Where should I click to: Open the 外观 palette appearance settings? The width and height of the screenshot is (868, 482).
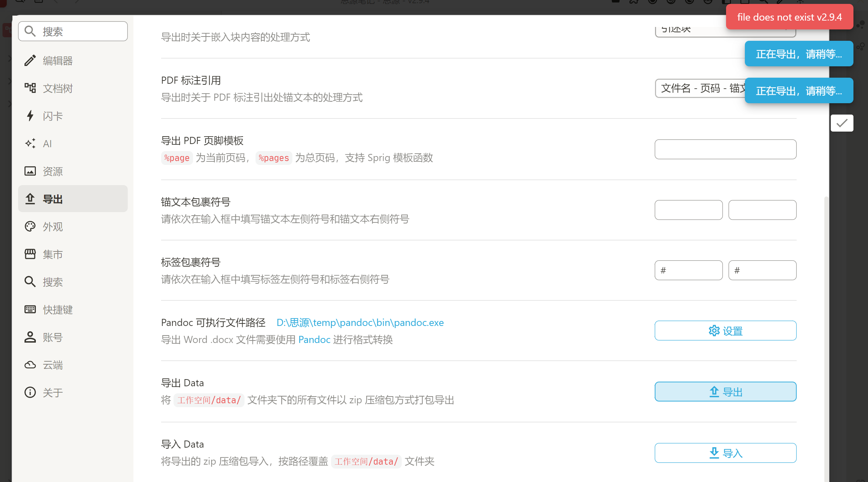click(x=30, y=227)
